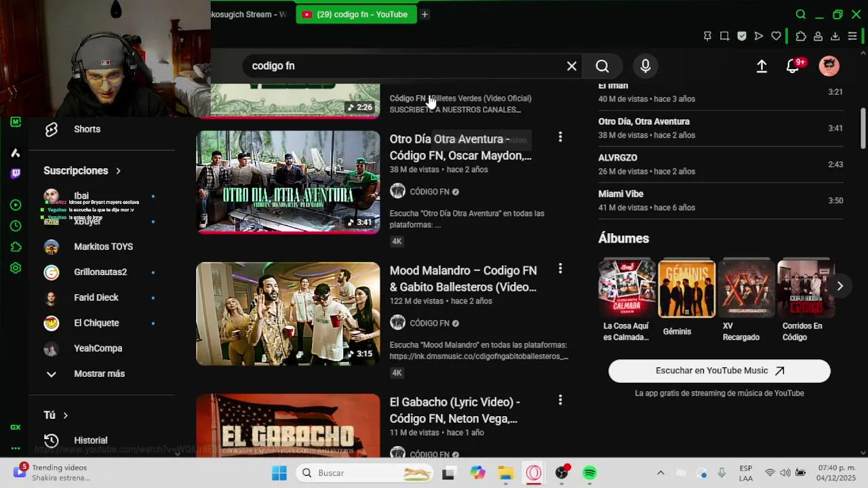Screen dimensions: 868x488
Task: Play Mood Malandro video thumbnail
Action: pos(288,314)
